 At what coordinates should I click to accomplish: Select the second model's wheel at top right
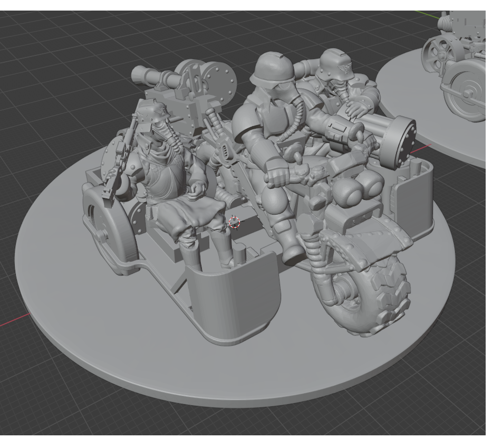pos(465,91)
